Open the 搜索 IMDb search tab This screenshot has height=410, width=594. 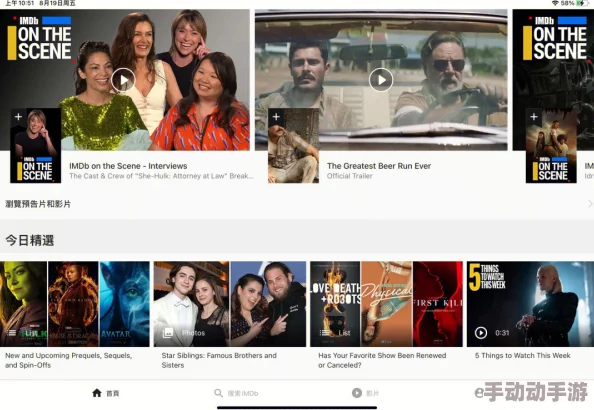tap(236, 393)
